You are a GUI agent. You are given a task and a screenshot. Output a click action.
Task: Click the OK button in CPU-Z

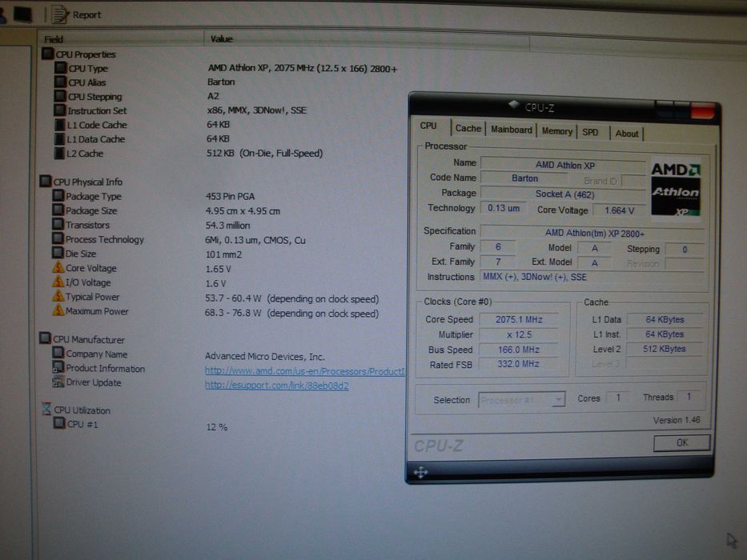pos(681,442)
